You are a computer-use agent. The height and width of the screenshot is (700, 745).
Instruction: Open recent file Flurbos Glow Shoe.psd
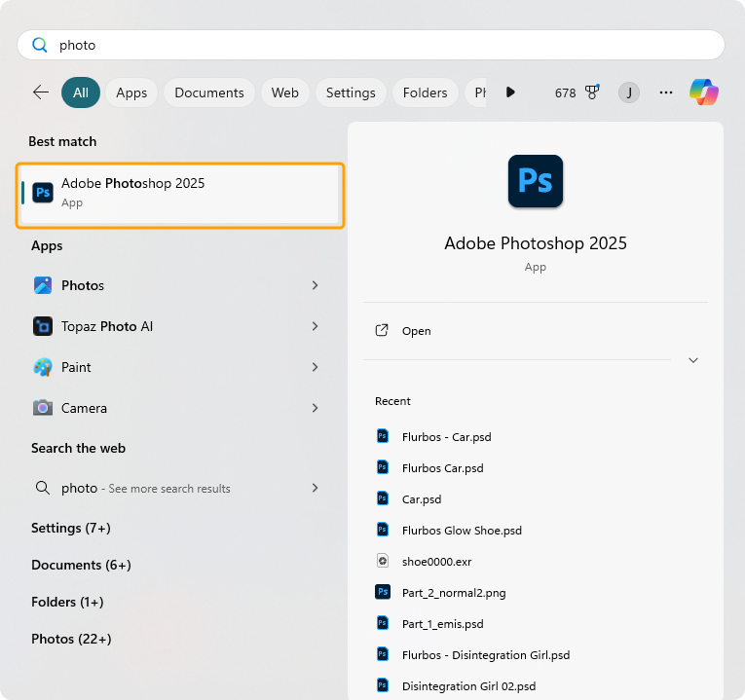[x=462, y=531]
